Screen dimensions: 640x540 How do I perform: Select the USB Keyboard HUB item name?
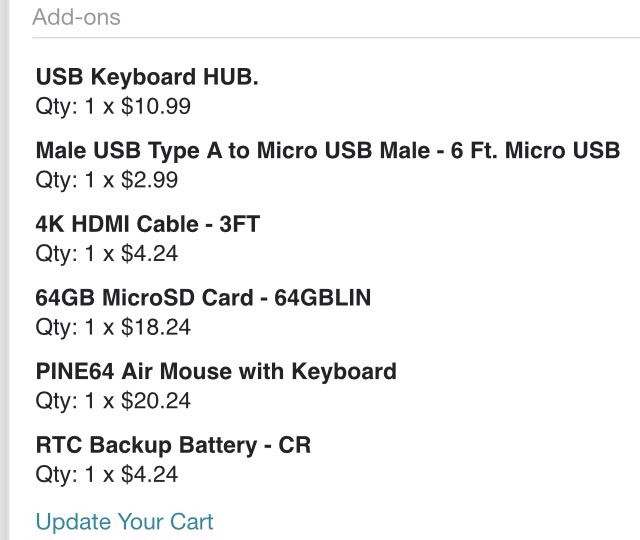pyautogui.click(x=147, y=77)
